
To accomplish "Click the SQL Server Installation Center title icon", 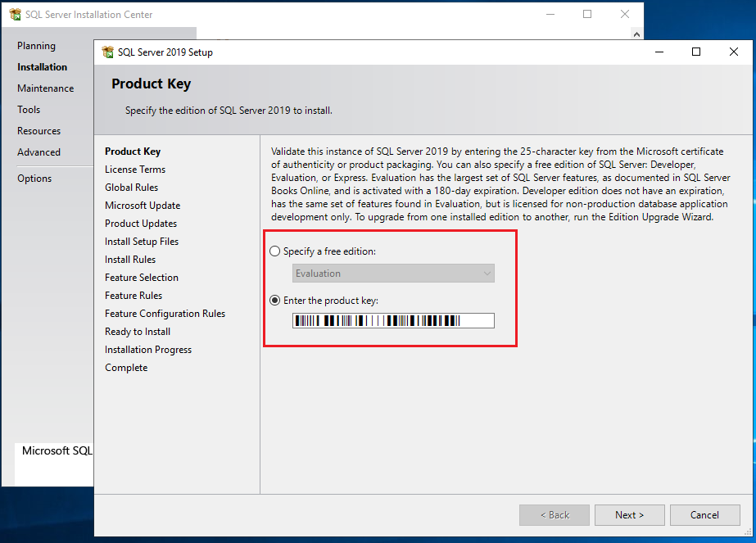I will [x=16, y=15].
